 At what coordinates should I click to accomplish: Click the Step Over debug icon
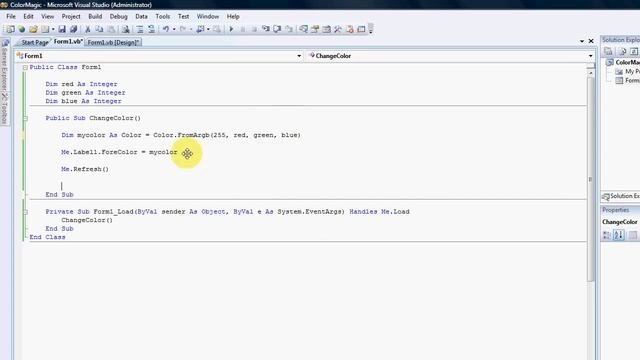point(277,29)
